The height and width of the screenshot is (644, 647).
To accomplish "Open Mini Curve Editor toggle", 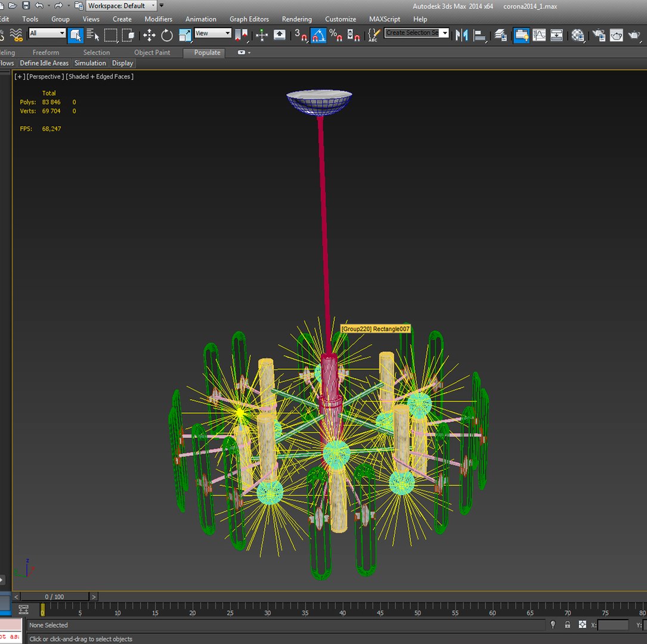I will point(23,609).
